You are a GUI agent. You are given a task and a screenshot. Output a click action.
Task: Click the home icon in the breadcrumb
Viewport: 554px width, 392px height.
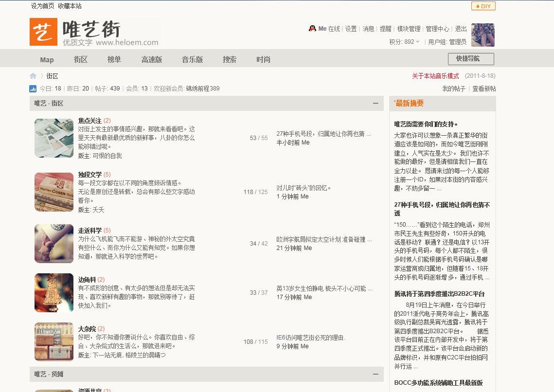[33, 76]
